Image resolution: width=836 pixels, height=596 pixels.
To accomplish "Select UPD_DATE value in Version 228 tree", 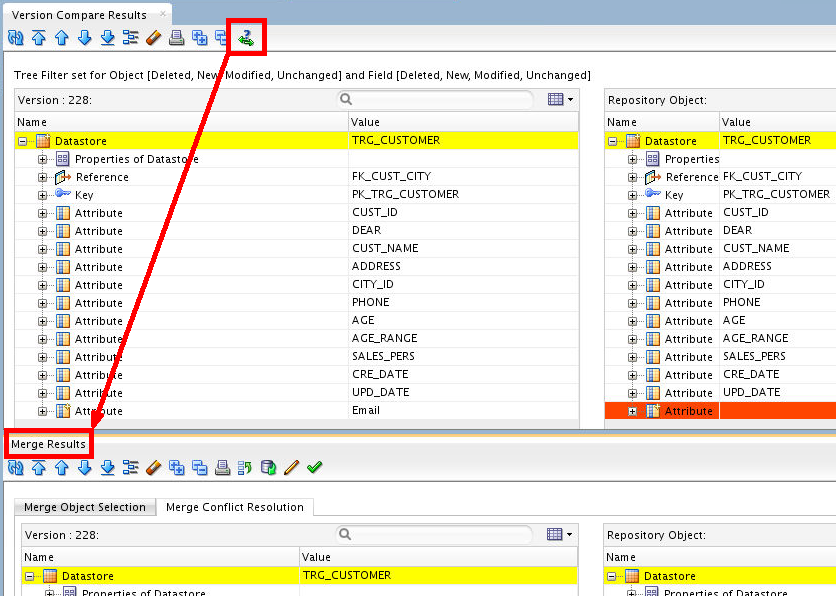I will click(380, 392).
